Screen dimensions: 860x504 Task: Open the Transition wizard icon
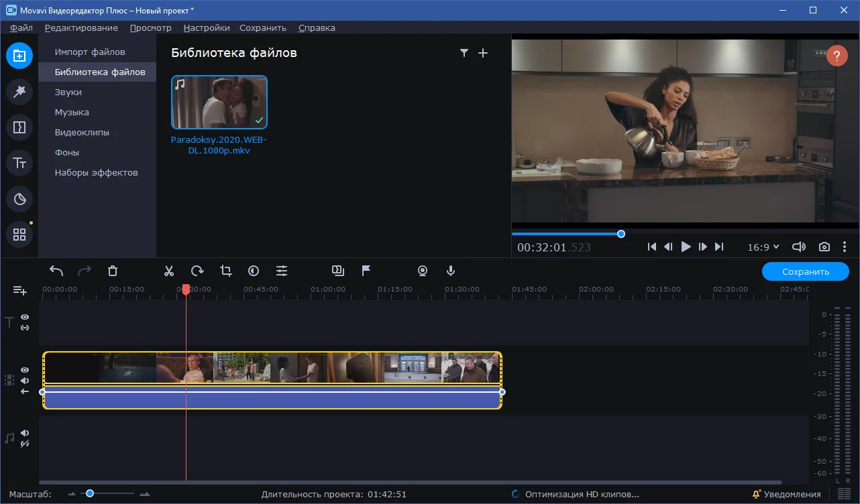click(x=338, y=271)
